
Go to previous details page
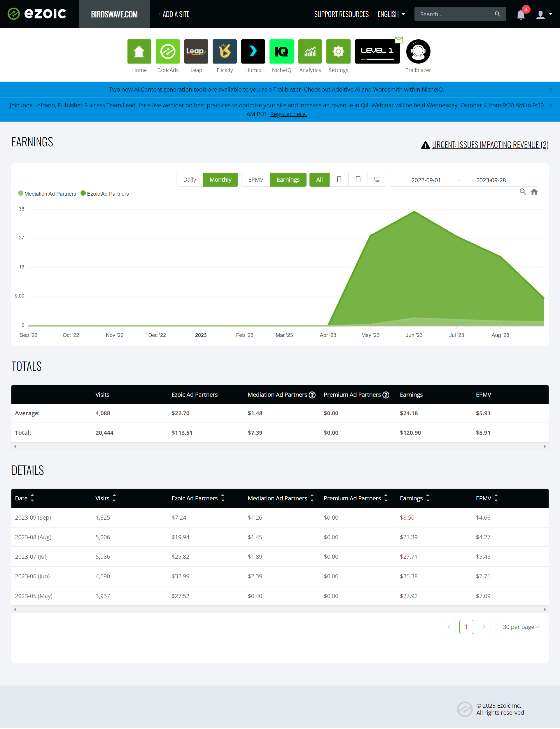(x=449, y=627)
